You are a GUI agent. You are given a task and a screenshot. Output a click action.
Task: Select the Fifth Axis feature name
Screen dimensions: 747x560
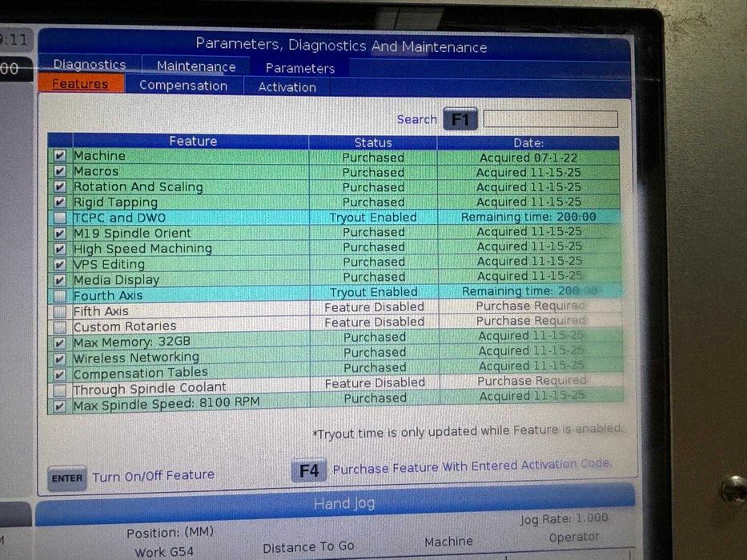[x=101, y=311]
